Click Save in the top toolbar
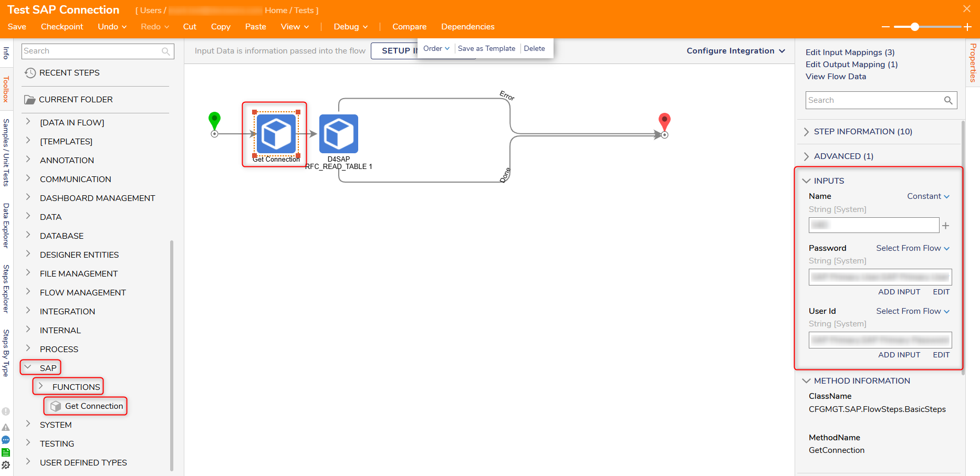Screen dimensions: 980x476 pos(17,27)
